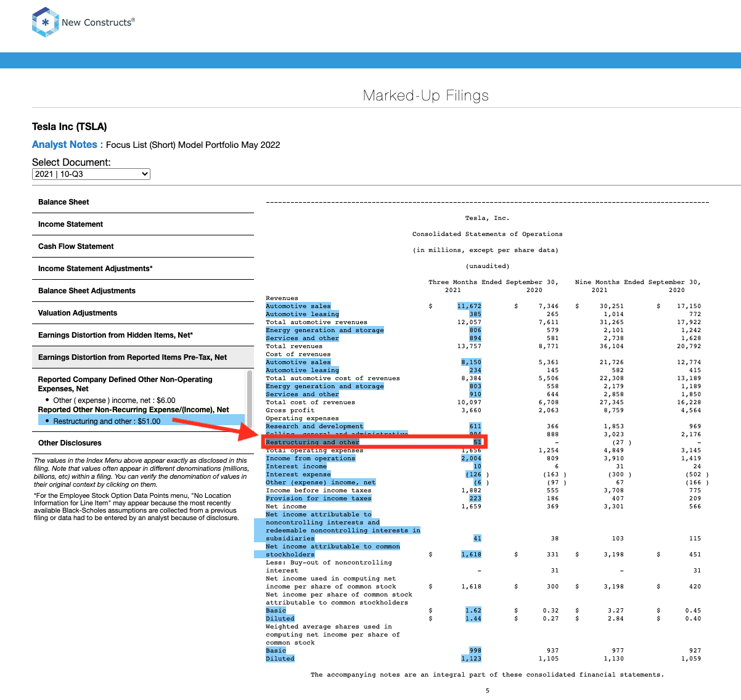Image resolution: width=741 pixels, height=700 pixels.
Task: Select Valuation Adjustments menu item
Action: (x=143, y=313)
